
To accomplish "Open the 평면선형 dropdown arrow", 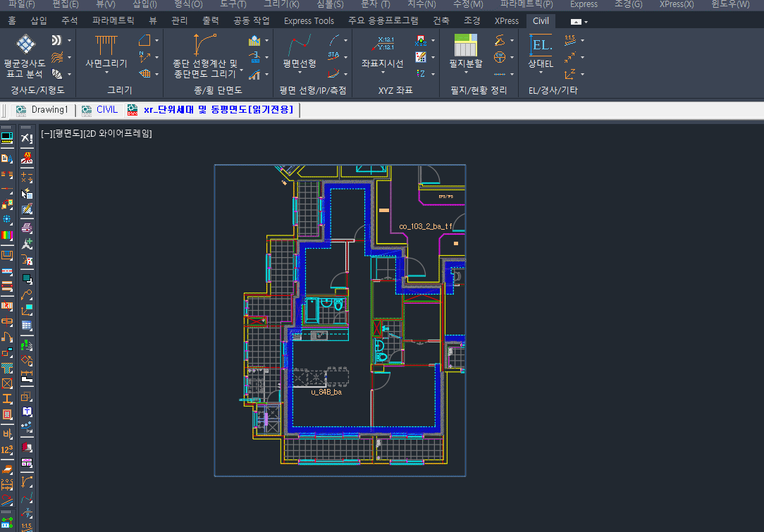I will (299, 73).
